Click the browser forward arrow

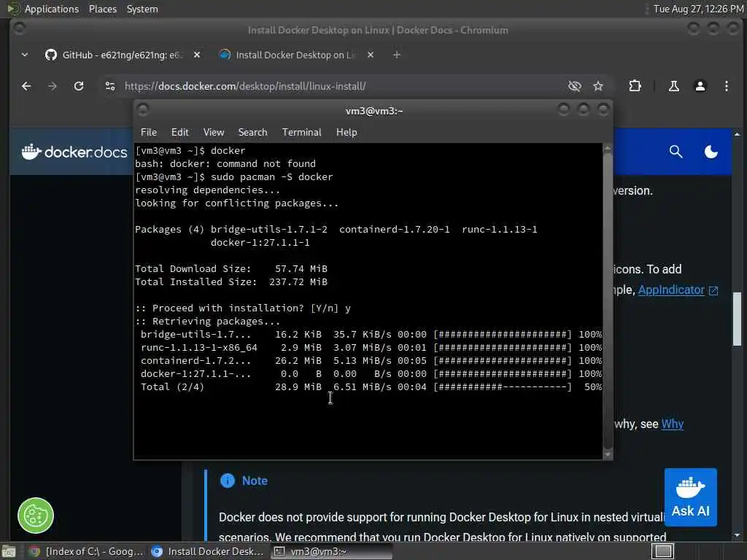point(53,86)
